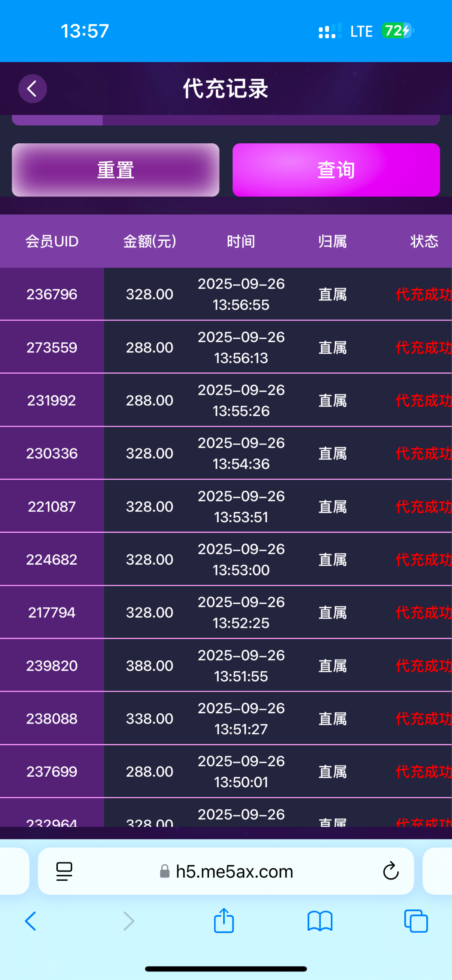This screenshot has height=980, width=452.
Task: Tap 代充成功 status for UID 273559
Action: 423,347
